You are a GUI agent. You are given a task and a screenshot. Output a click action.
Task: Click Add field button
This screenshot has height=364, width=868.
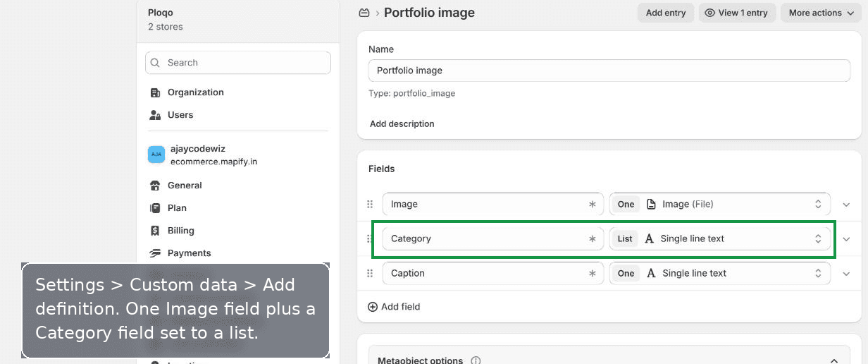(x=394, y=307)
